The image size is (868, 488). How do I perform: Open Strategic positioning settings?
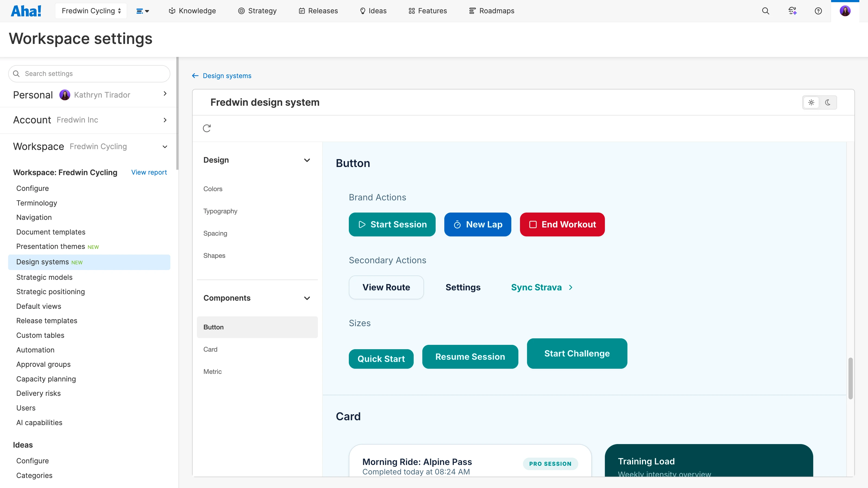coord(50,292)
